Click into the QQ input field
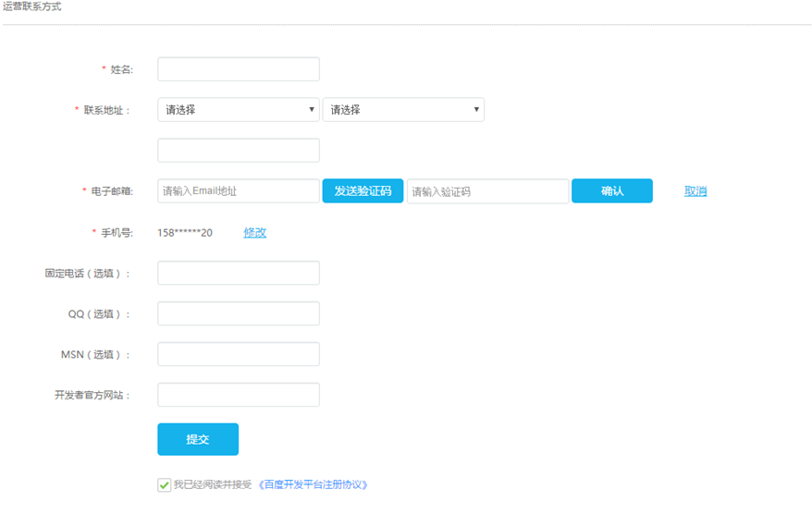Image resolution: width=812 pixels, height=514 pixels. tap(238, 313)
